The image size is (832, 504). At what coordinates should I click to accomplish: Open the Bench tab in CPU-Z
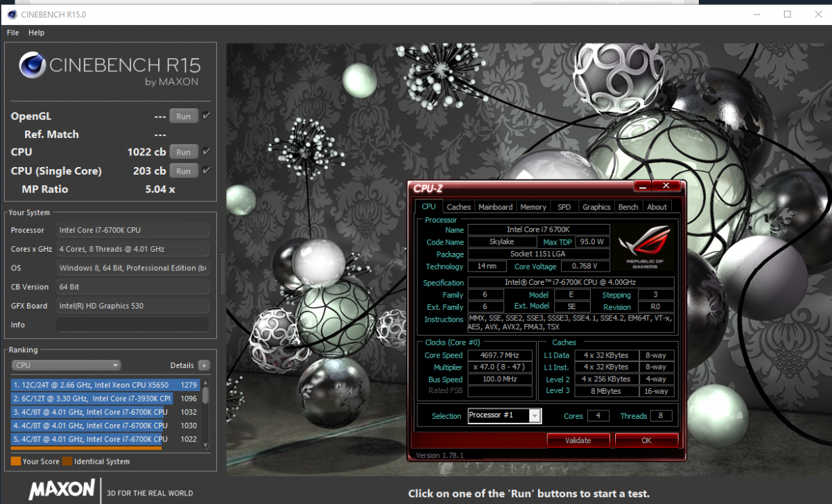[628, 207]
